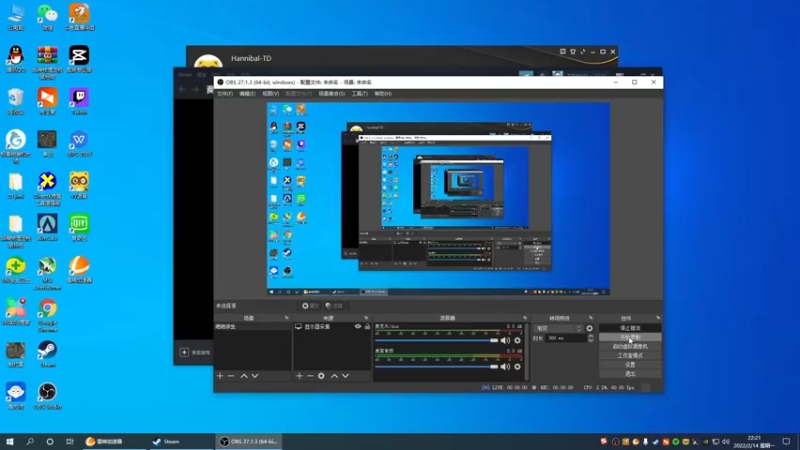
Task: Click the Start Recording button
Action: [x=630, y=337]
